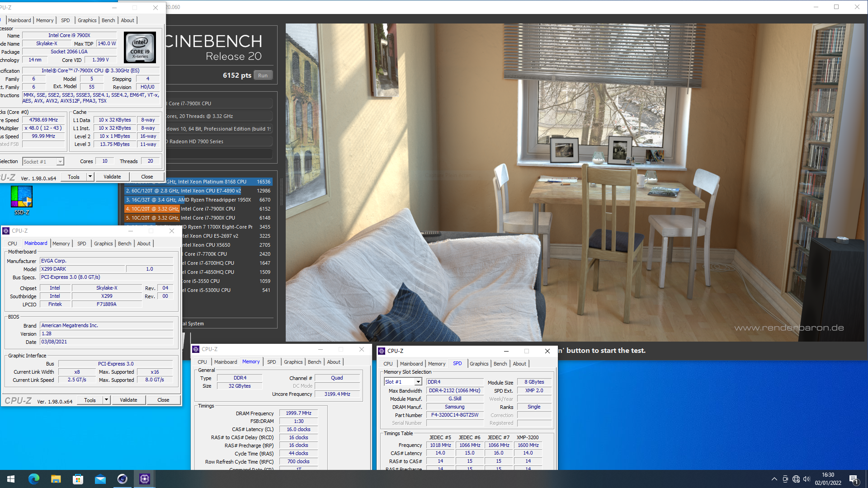Viewport: 868px width, 488px height.
Task: Select Core i5-5300U ranking row
Action: click(227, 290)
